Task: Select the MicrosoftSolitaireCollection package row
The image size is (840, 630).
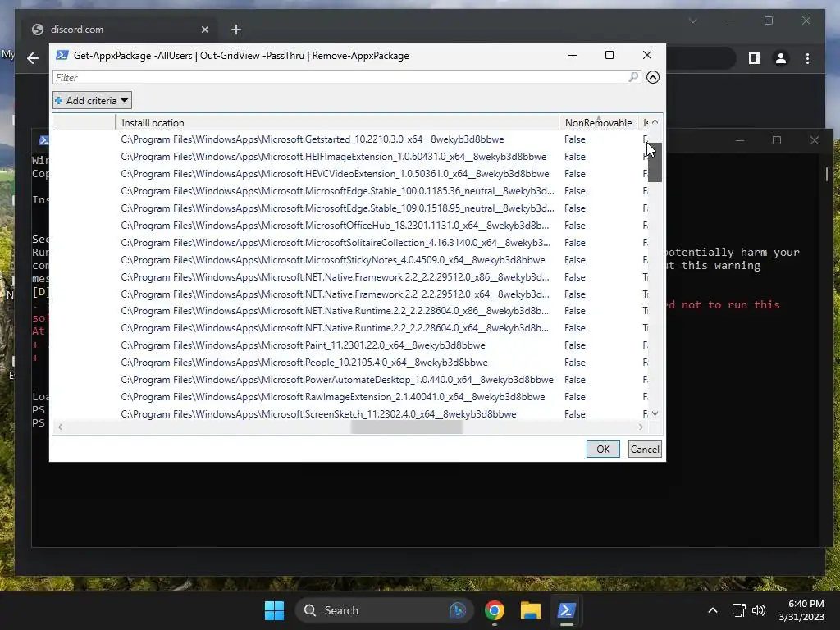Action: click(350, 243)
